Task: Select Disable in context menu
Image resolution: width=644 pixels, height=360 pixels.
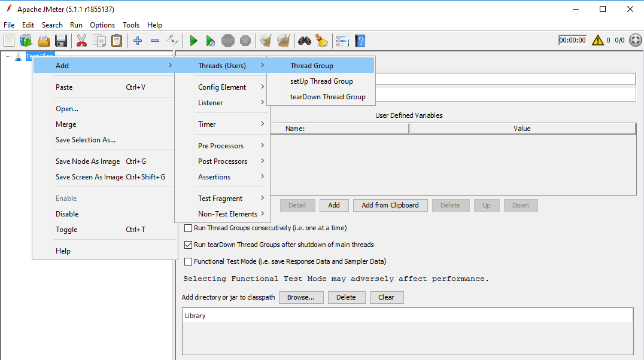Action: coord(105,214)
